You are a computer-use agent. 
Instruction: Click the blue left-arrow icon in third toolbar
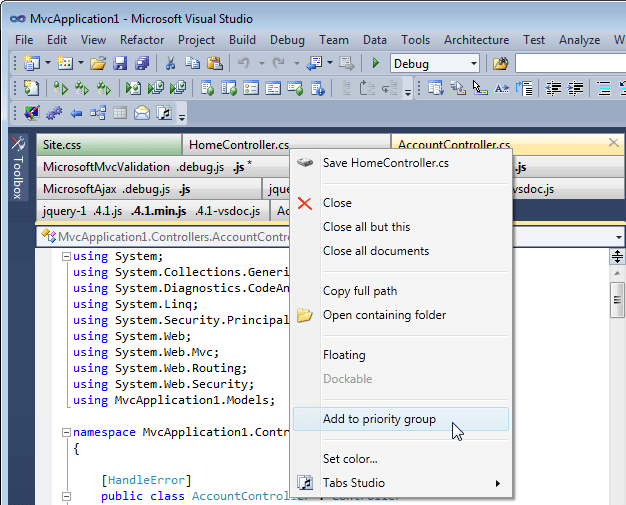pos(76,114)
